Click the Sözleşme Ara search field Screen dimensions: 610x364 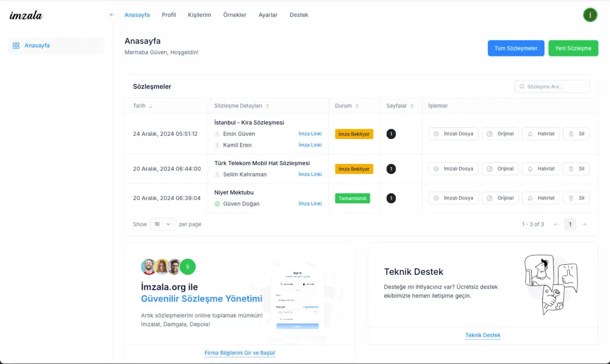pyautogui.click(x=552, y=86)
